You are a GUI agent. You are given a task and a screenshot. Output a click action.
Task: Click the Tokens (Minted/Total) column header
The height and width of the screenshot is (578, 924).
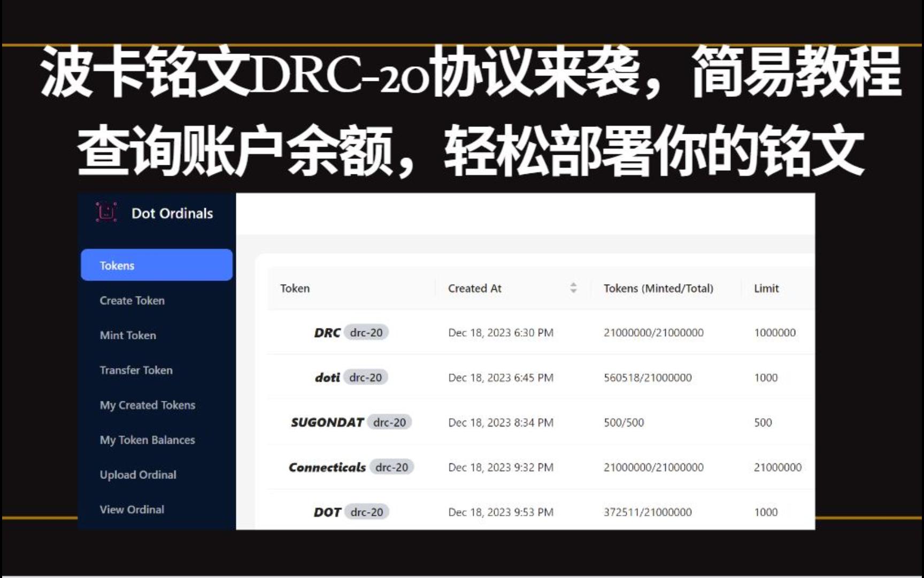click(x=658, y=288)
